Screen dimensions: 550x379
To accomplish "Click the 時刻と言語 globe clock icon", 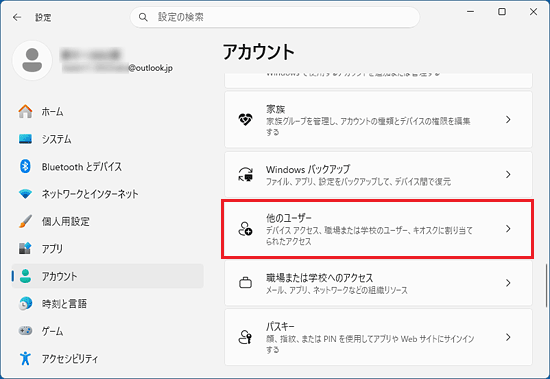I will (25, 304).
